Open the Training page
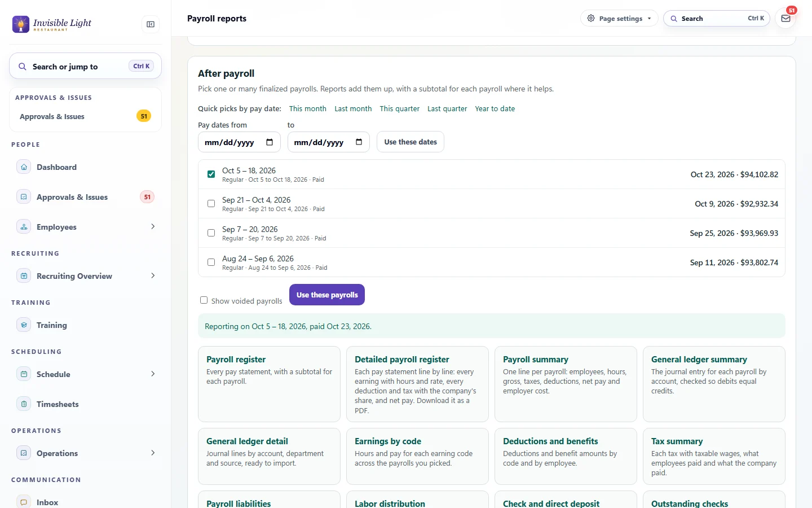The width and height of the screenshot is (812, 508). (86, 325)
